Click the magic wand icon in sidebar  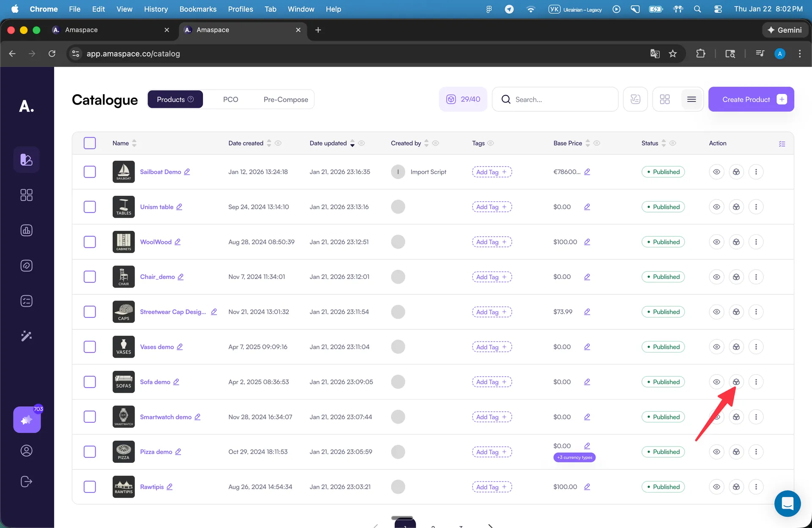coord(26,336)
